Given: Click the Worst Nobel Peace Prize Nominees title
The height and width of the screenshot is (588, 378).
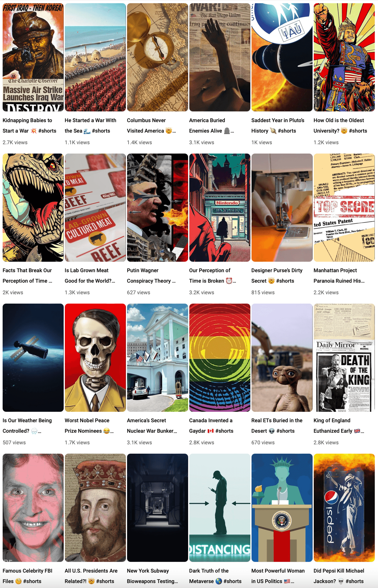Looking at the screenshot, I should tap(89, 426).
